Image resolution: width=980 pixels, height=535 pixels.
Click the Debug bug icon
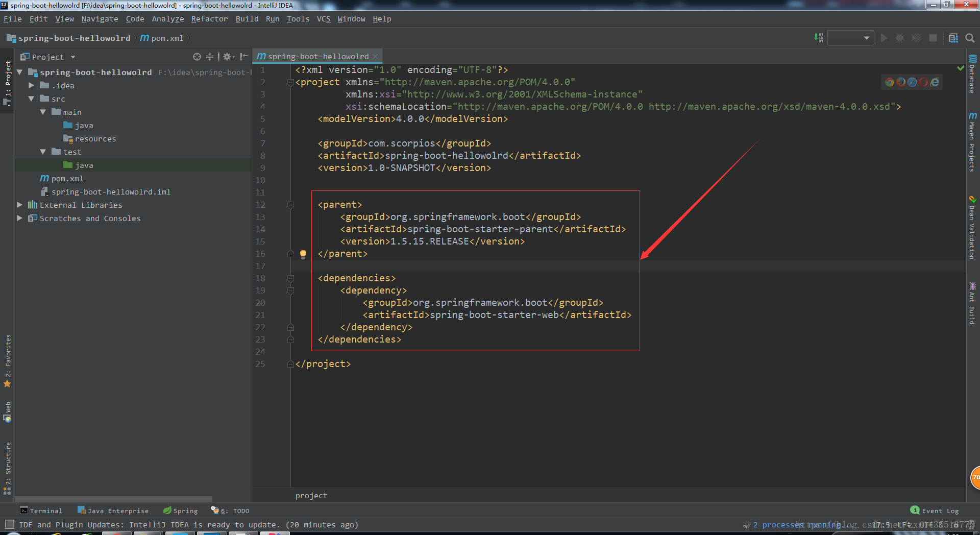click(900, 38)
